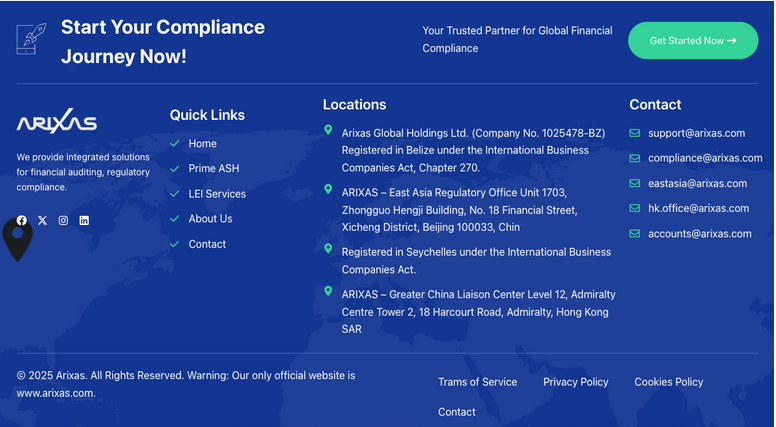The height and width of the screenshot is (427, 776).
Task: Email compliance@arixas.com link
Action: pos(705,158)
